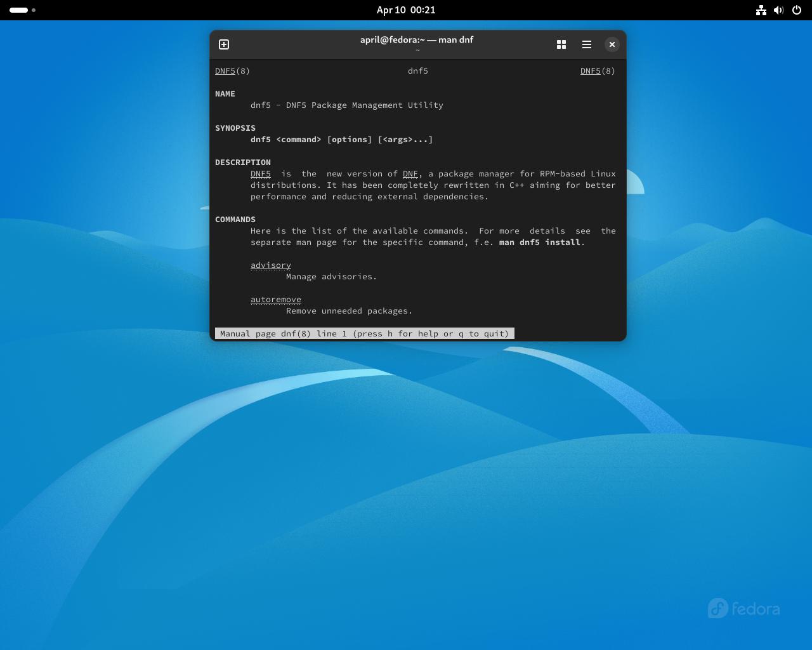Open a new terminal tab
Image resolution: width=812 pixels, height=650 pixels.
224,44
